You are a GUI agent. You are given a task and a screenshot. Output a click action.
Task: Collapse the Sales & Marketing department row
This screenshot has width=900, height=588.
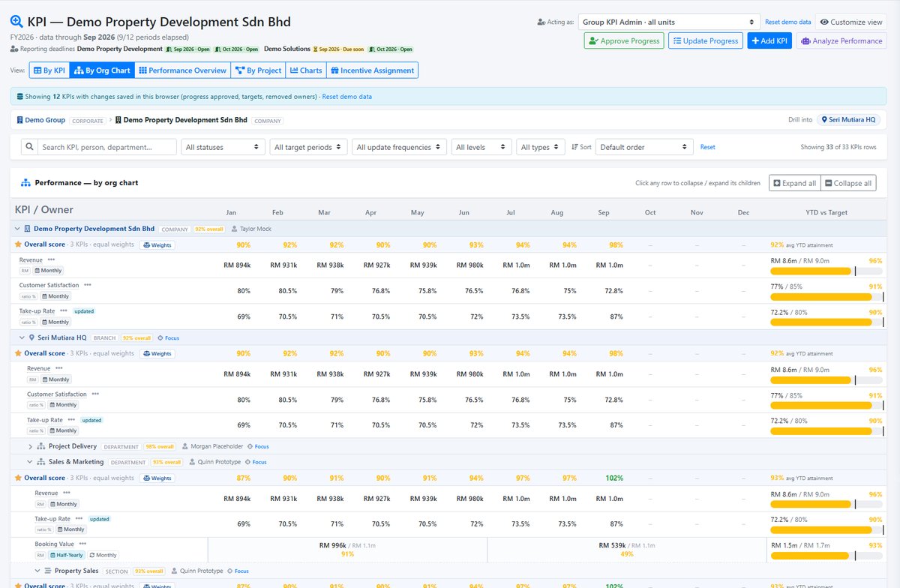coord(30,462)
